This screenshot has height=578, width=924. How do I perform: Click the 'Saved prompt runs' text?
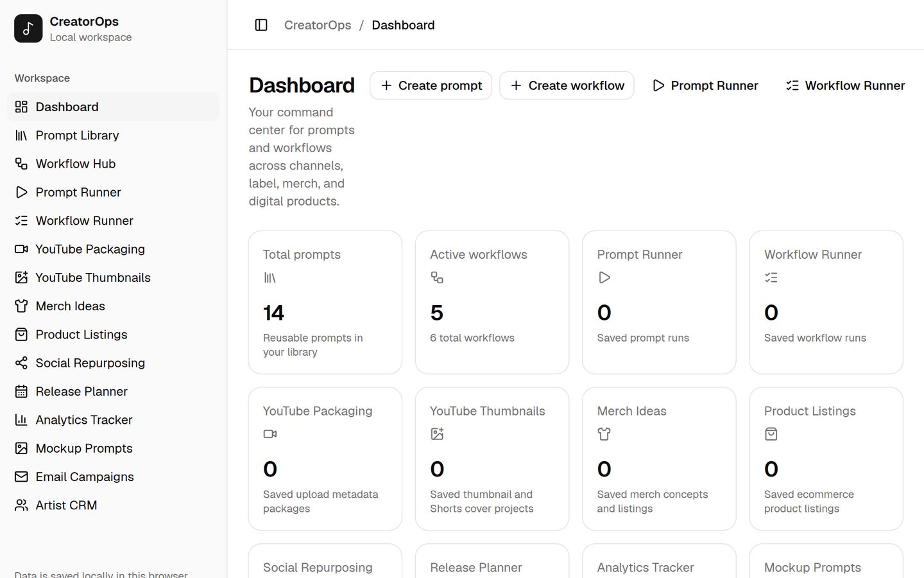pos(643,338)
